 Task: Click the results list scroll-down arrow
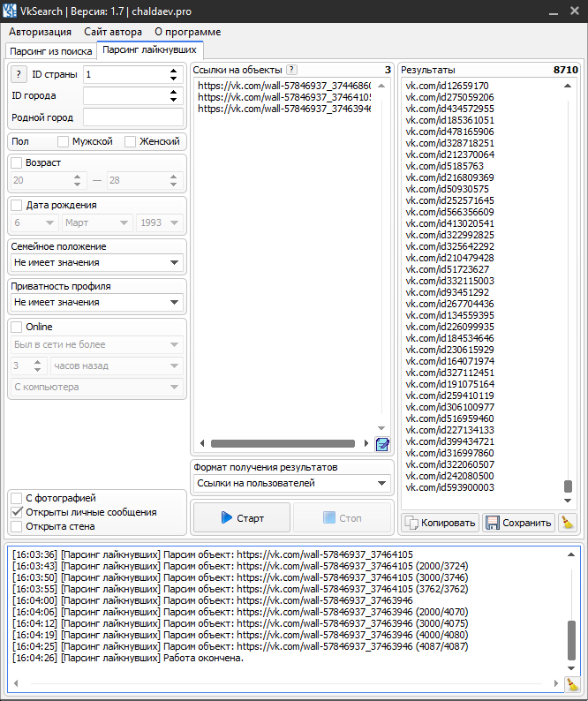(568, 501)
